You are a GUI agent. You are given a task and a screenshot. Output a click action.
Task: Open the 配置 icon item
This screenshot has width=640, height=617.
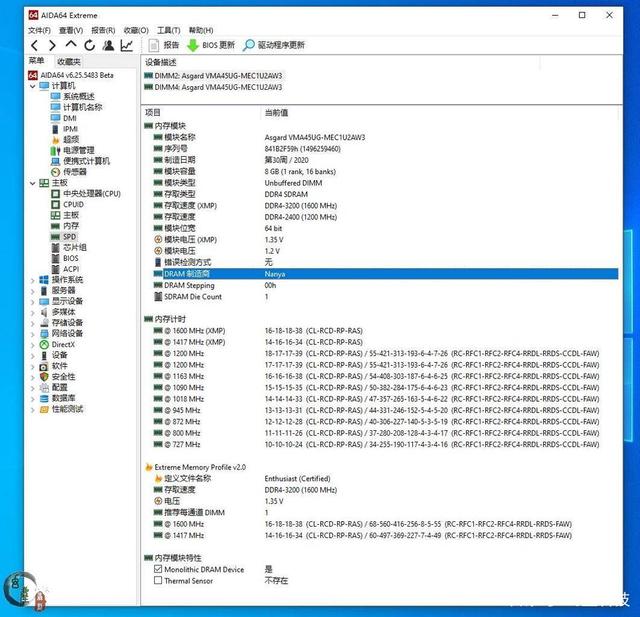pos(44,388)
